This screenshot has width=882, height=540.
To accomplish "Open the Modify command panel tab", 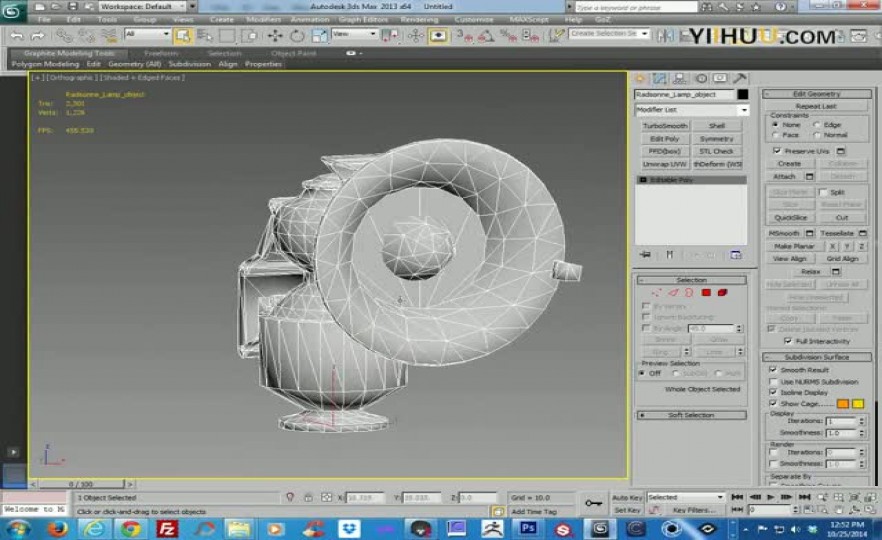I will click(659, 78).
